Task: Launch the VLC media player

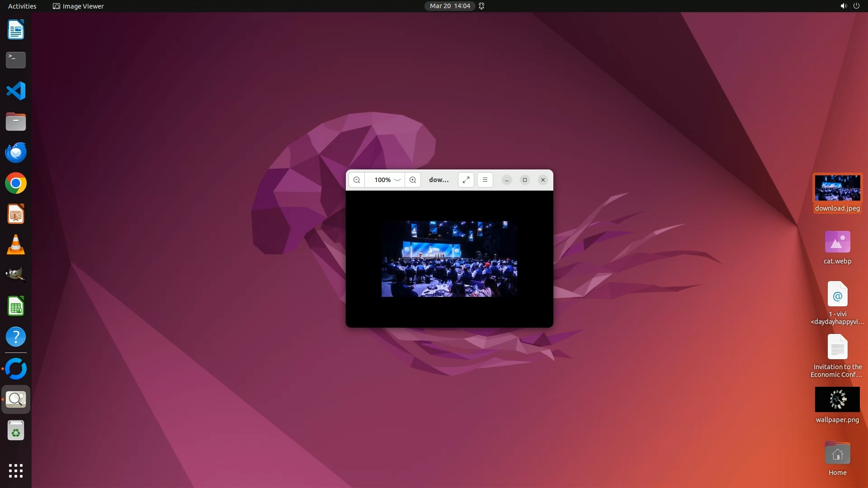Action: (x=16, y=245)
